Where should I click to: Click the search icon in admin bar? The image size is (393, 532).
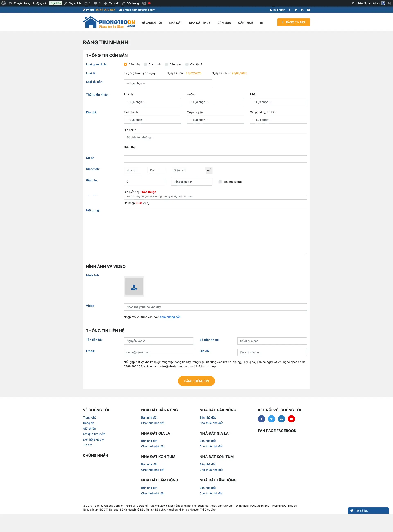(390, 3)
